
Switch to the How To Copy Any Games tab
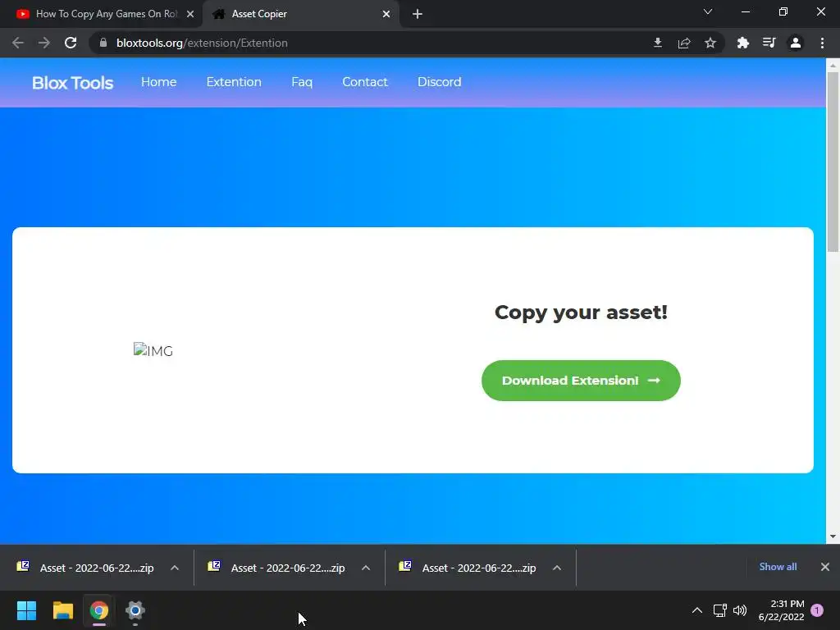pyautogui.click(x=101, y=14)
